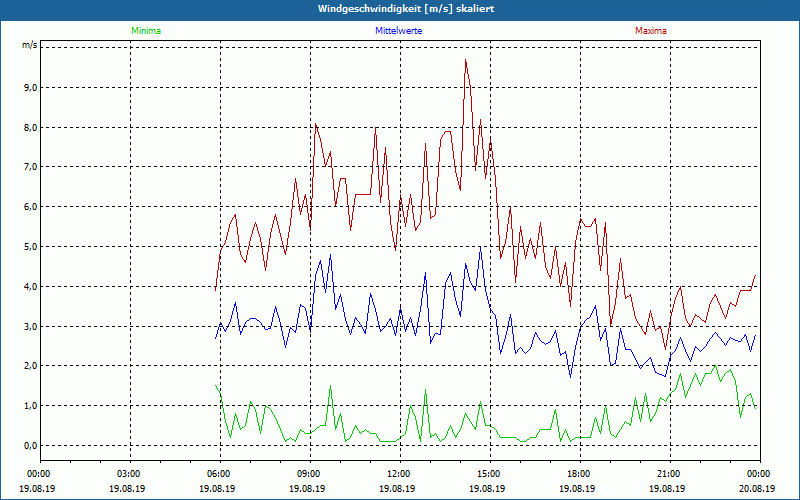Click the highest peak of the red Maxima curve
This screenshot has height=500, width=800.
[465, 60]
